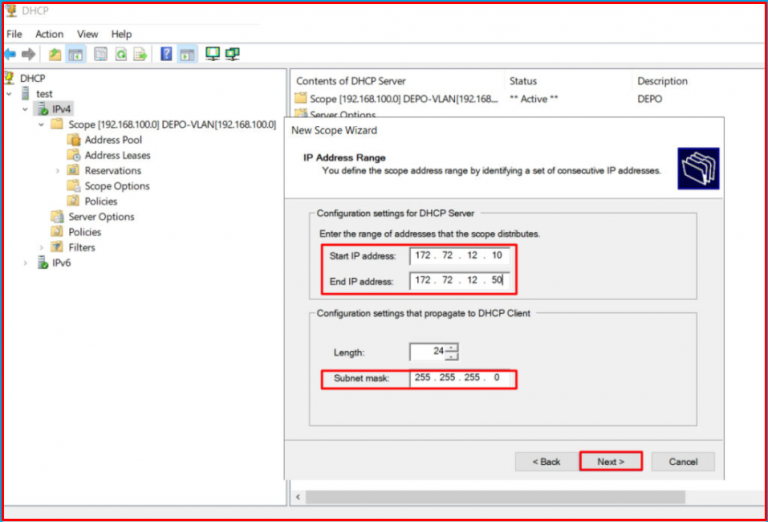Click the Length value box
The image size is (768, 522).
coord(428,351)
